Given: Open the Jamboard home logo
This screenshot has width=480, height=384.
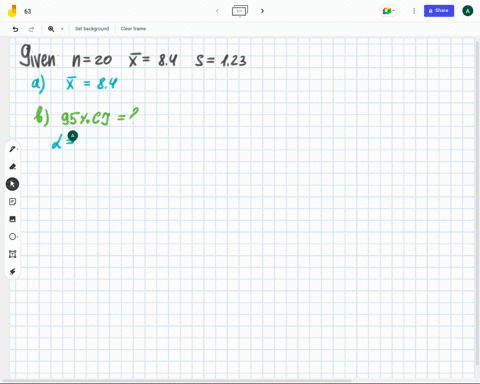Looking at the screenshot, I should tap(12, 11).
